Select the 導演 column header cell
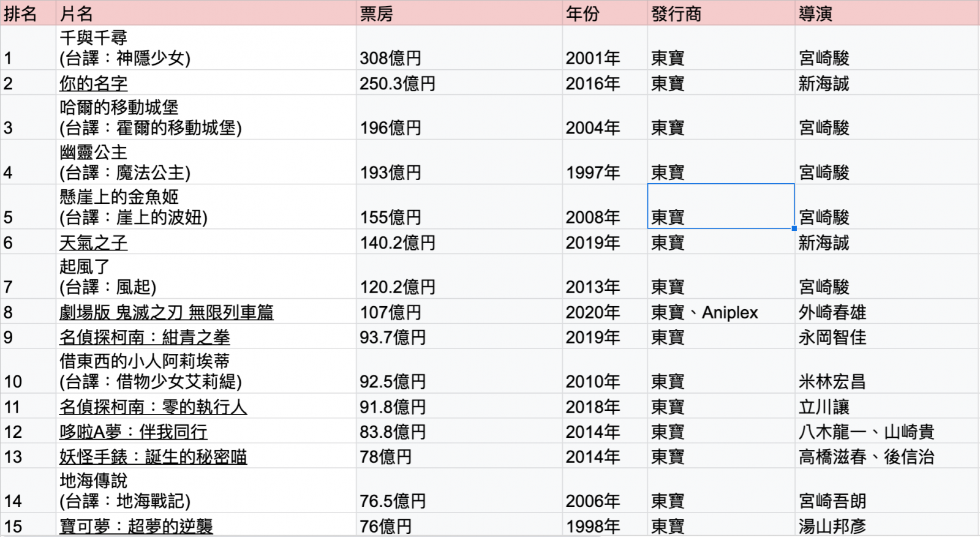 coord(888,13)
